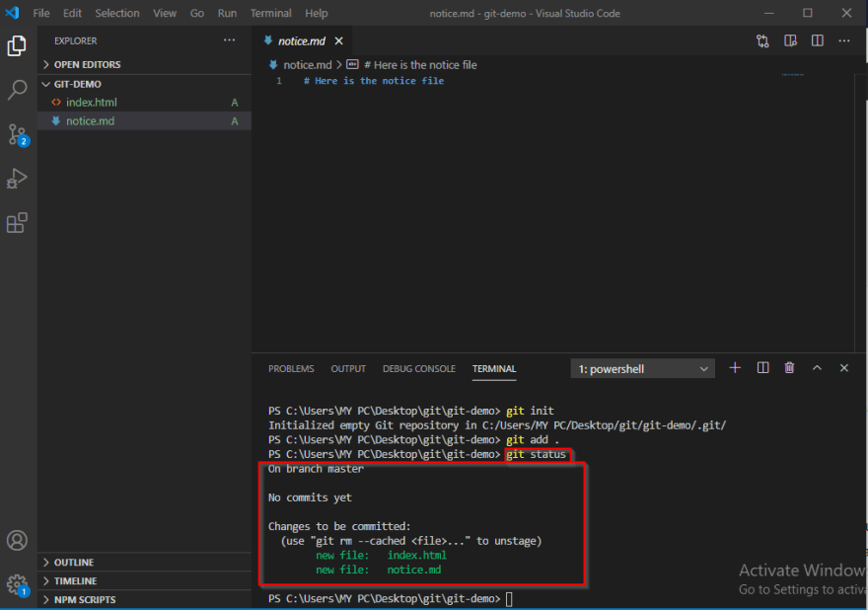Viewport: 868px width, 610px height.
Task: Click the index.html file icon
Action: click(x=56, y=102)
